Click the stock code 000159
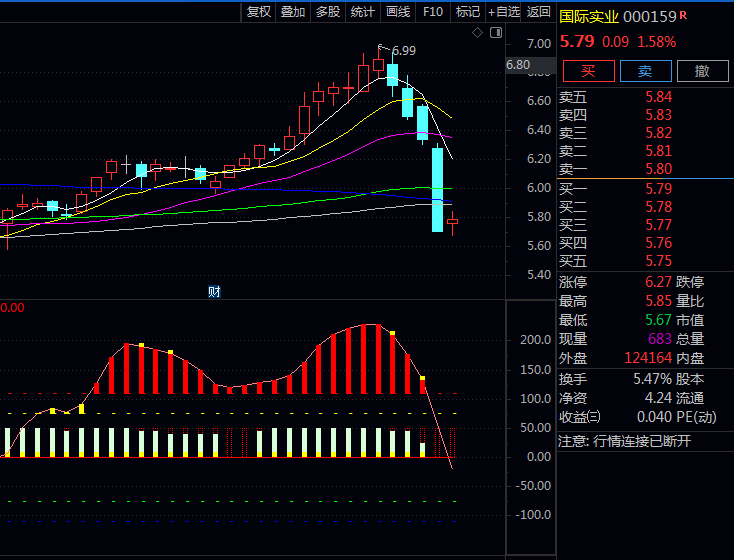The image size is (734, 560). pos(650,17)
